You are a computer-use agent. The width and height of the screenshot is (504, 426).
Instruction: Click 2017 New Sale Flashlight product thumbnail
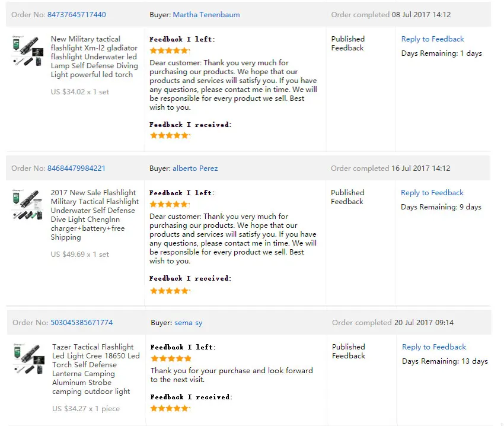coord(28,205)
